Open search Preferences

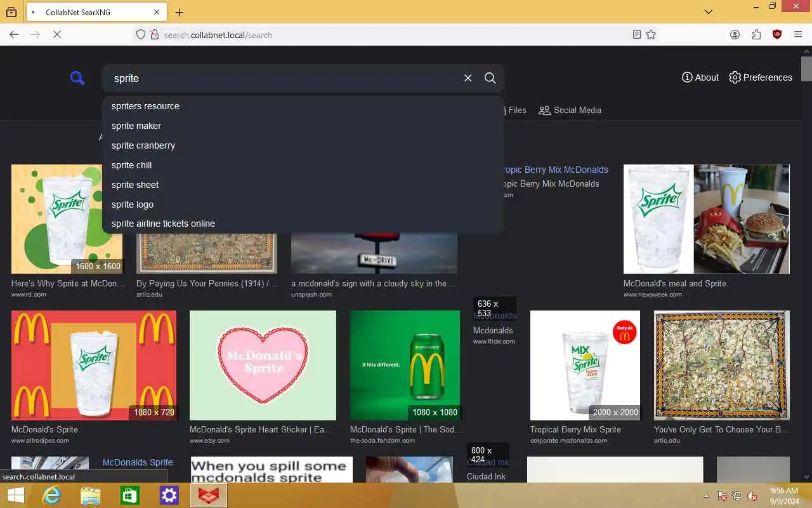[761, 77]
